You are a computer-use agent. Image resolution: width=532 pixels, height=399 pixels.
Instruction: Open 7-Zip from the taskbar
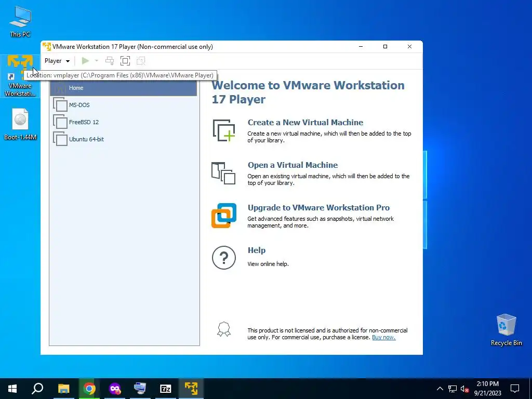166,389
